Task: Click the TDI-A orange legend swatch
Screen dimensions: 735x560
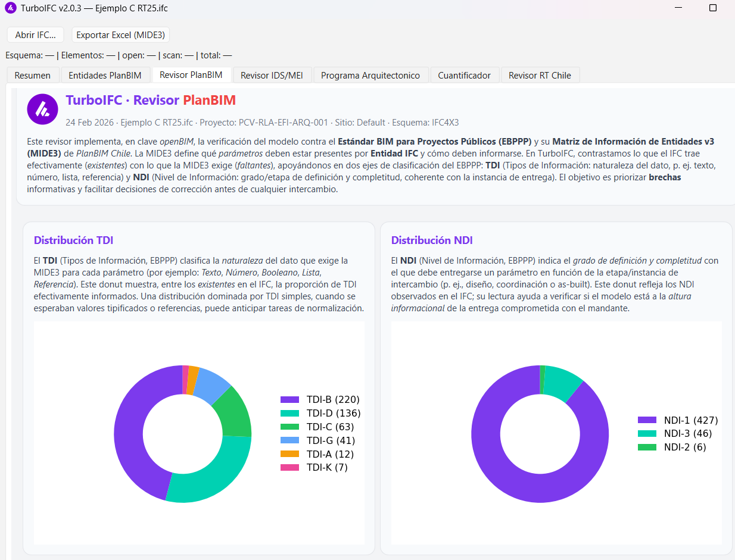Action: tap(289, 453)
